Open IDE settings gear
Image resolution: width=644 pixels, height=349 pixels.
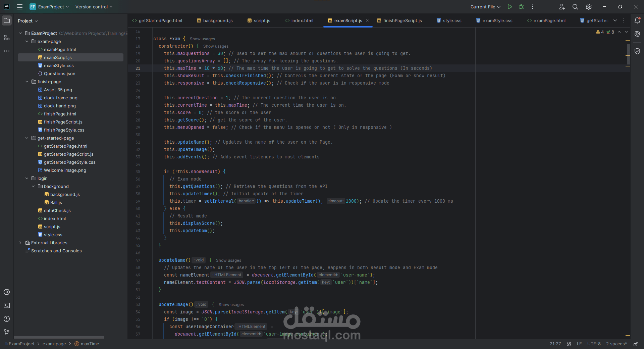tap(589, 7)
